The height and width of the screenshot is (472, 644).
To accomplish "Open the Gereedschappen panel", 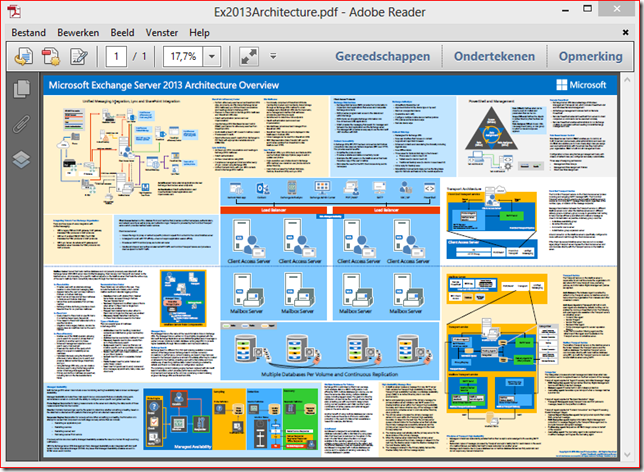I will [x=382, y=56].
